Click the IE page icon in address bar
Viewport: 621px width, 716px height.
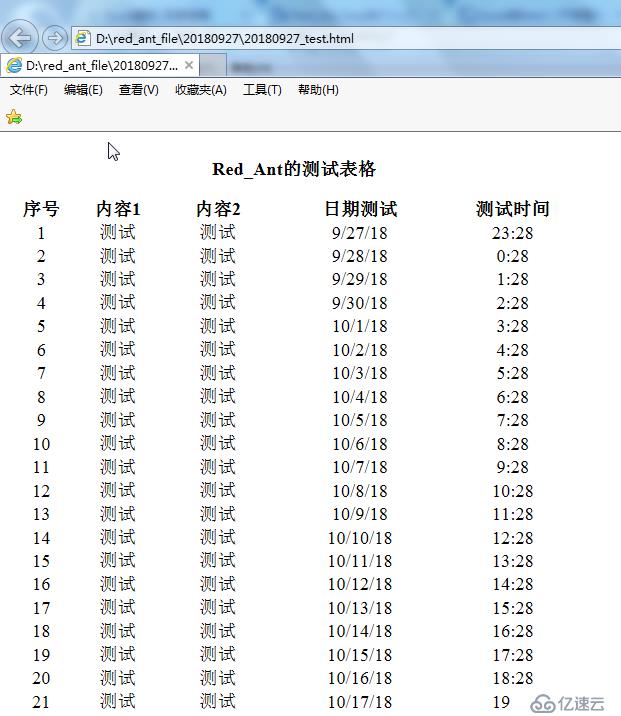(82, 38)
